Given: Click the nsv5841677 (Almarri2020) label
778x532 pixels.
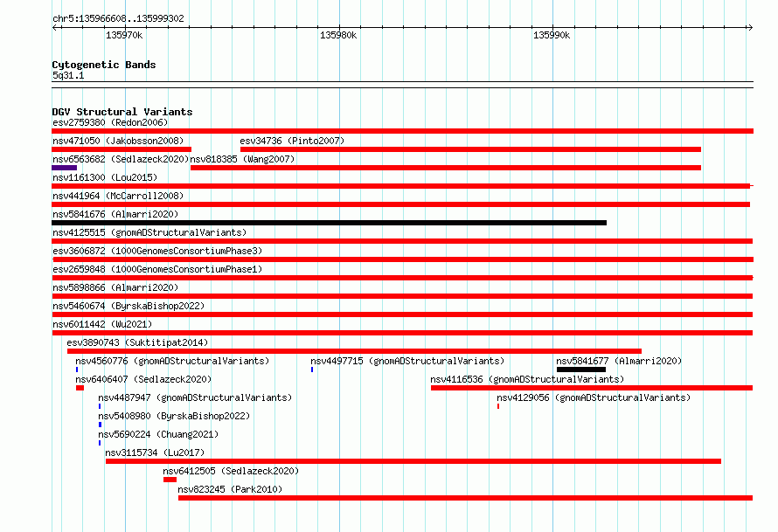Looking at the screenshot, I should 619,361.
